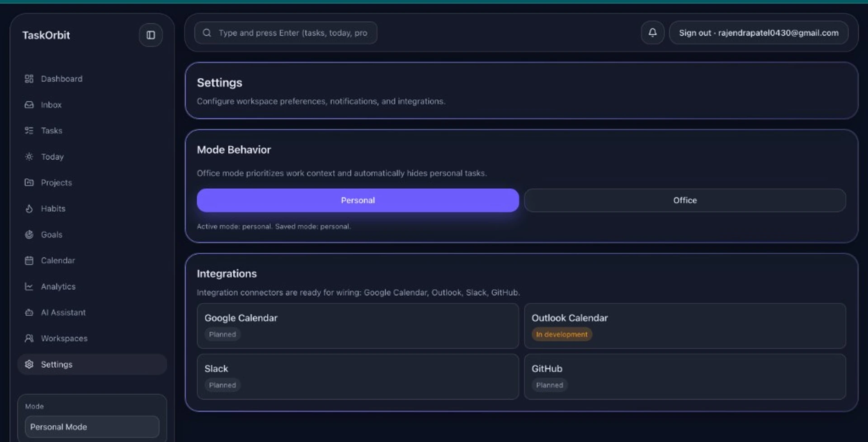Select Personal mode behavior
The height and width of the screenshot is (442, 868).
click(x=358, y=200)
